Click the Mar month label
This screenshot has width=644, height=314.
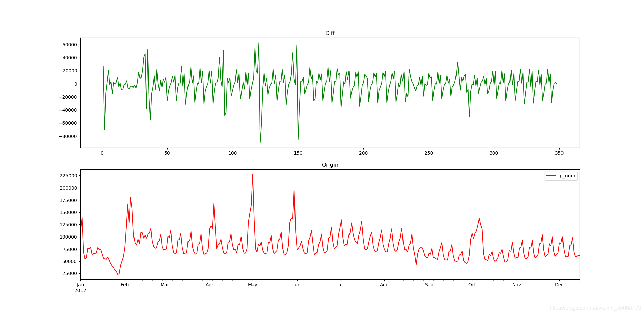tap(165, 285)
